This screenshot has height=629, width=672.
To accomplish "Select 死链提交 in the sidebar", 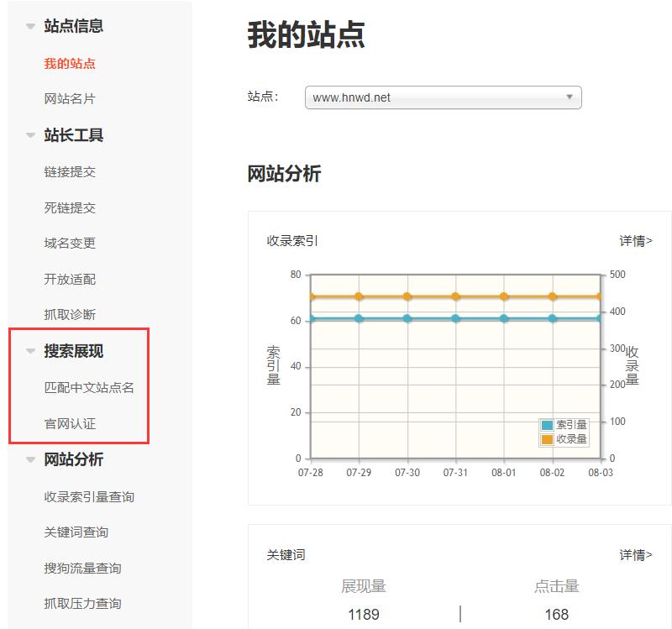I will click(70, 207).
